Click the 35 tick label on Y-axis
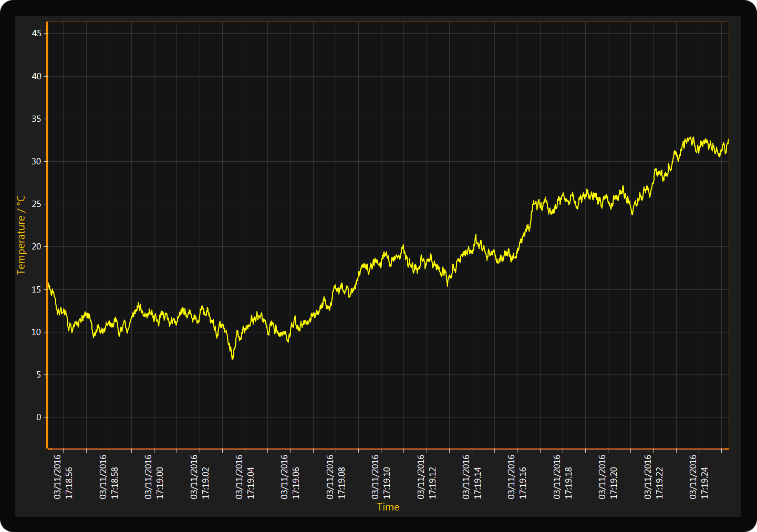 (x=36, y=119)
